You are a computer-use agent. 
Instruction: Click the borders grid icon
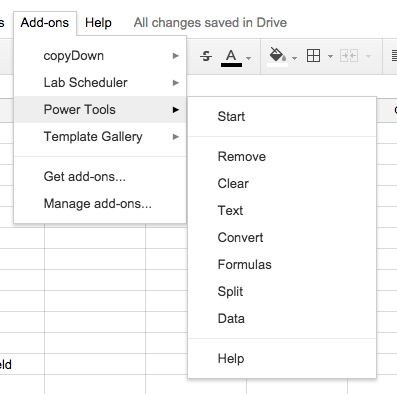coord(313,56)
